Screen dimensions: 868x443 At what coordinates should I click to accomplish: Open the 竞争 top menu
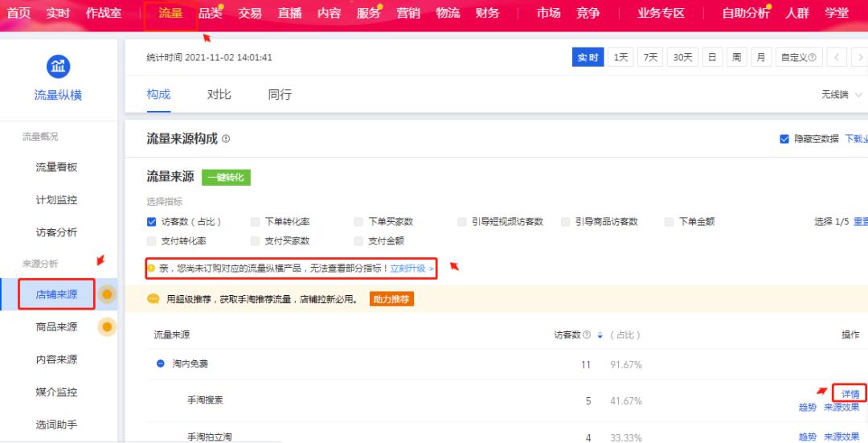pos(588,14)
